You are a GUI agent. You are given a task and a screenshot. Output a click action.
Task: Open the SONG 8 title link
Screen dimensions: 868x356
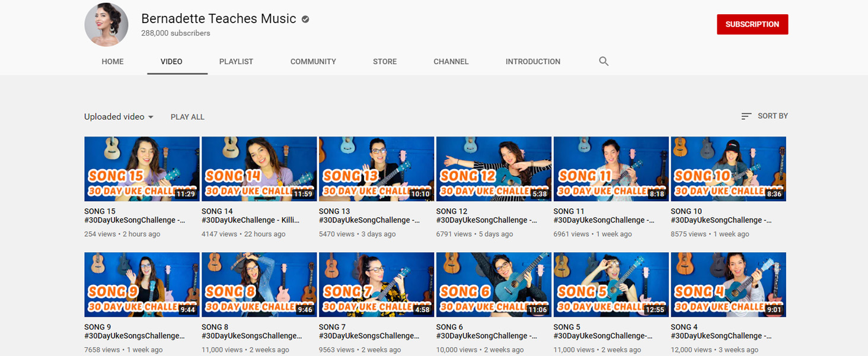coord(252,331)
